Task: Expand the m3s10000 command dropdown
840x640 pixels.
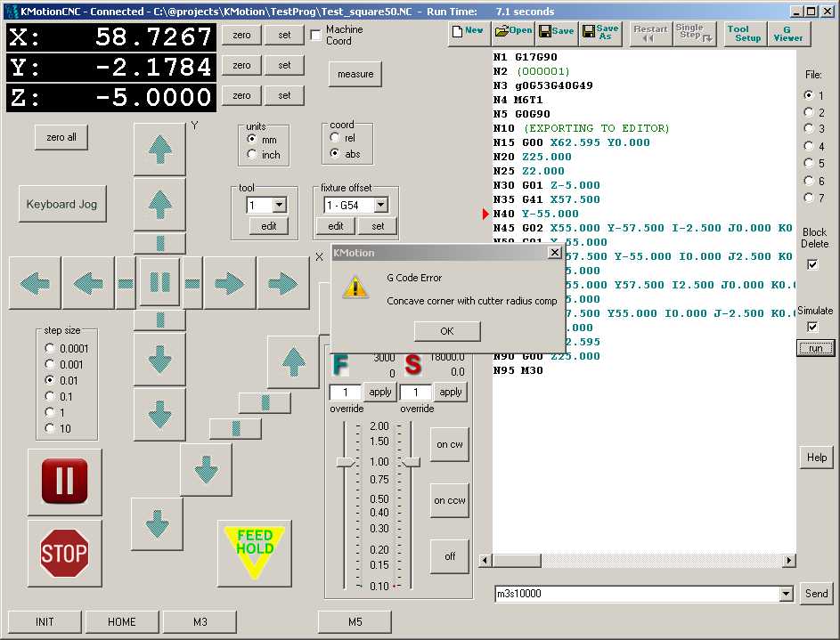Action: tap(786, 594)
